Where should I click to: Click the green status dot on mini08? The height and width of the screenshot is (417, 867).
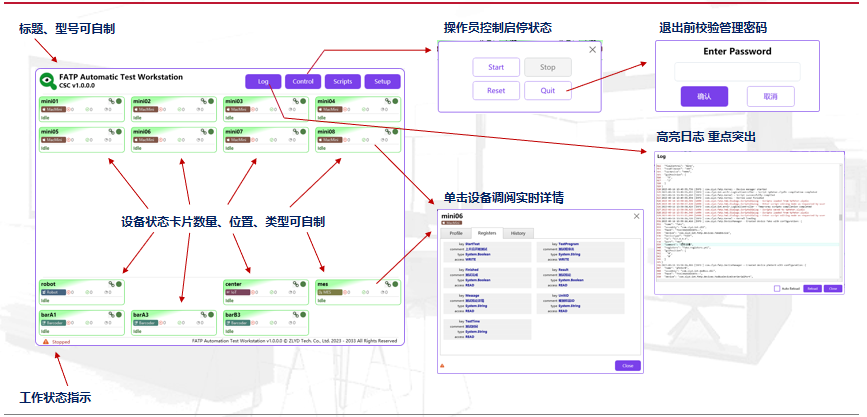(x=395, y=132)
